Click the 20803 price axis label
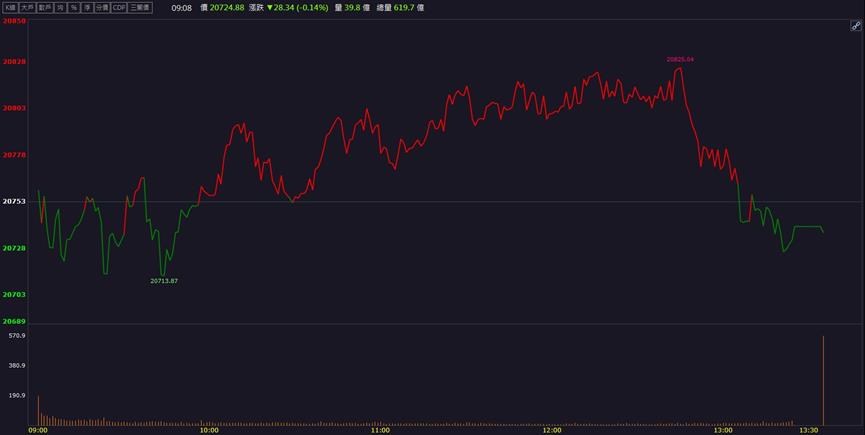 pyautogui.click(x=14, y=109)
